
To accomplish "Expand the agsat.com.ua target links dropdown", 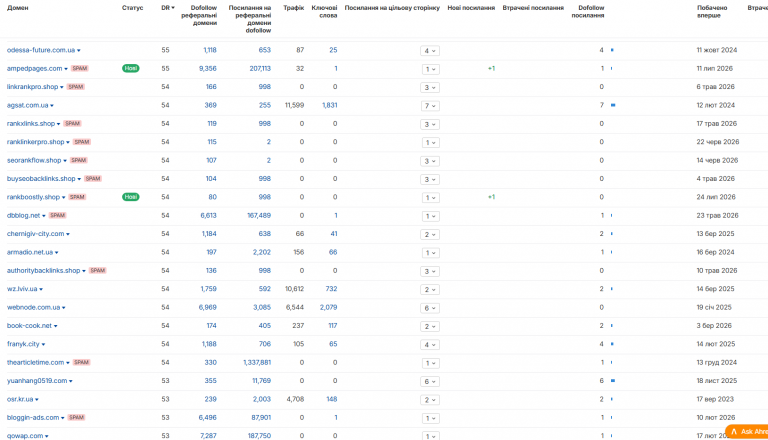I will click(x=430, y=106).
